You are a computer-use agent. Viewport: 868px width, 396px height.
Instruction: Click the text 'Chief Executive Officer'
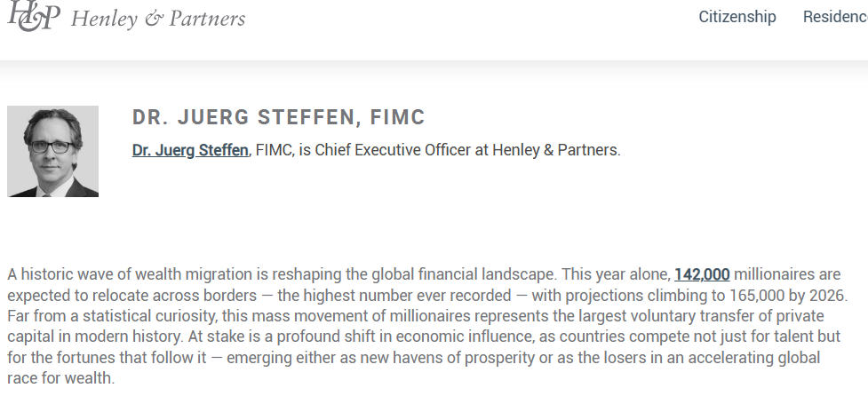point(393,150)
